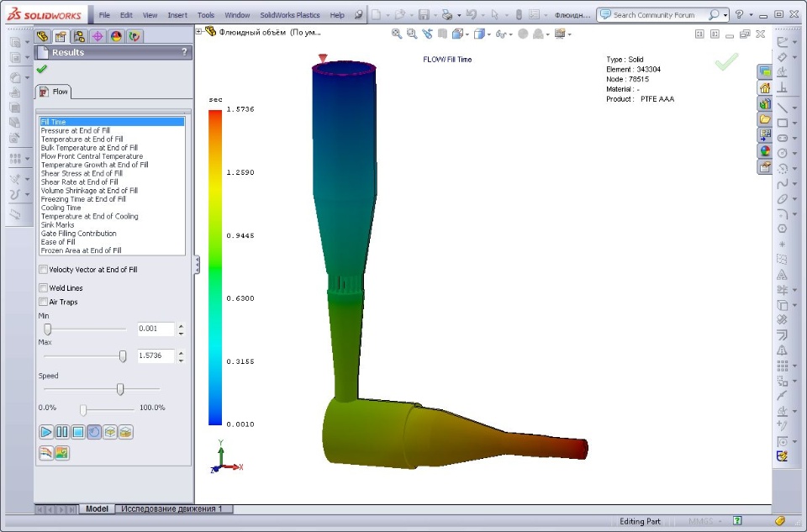Image resolution: width=807 pixels, height=532 pixels.
Task: Open the View Orientation dropdown arrow
Action: (x=467, y=34)
